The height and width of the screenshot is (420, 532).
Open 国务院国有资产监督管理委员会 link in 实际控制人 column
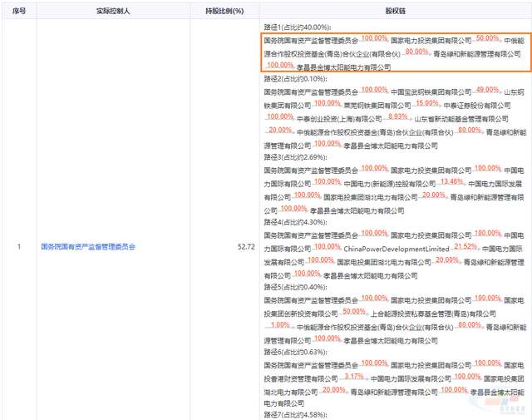pos(87,247)
